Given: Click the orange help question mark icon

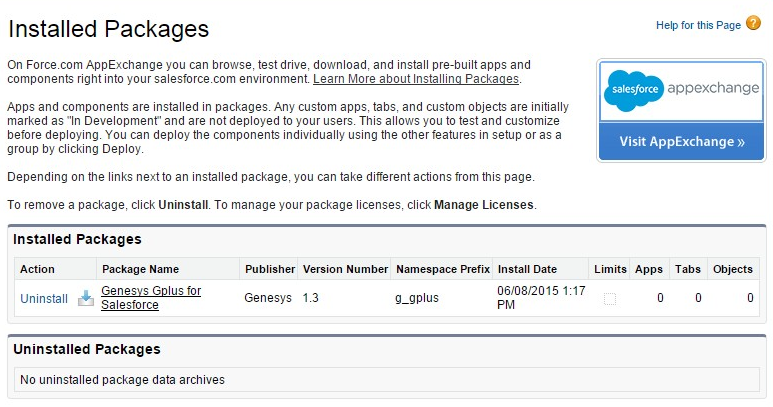Looking at the screenshot, I should pyautogui.click(x=753, y=23).
